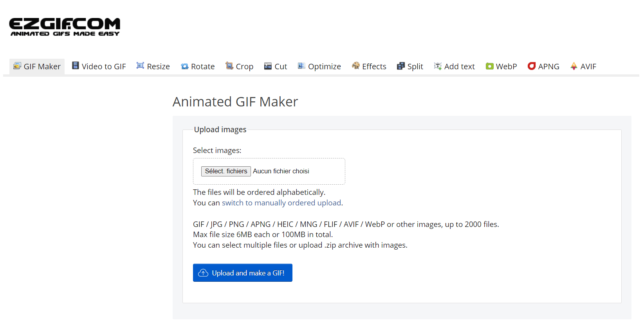Click the Select images: label
Image resolution: width=644 pixels, height=331 pixels.
217,150
